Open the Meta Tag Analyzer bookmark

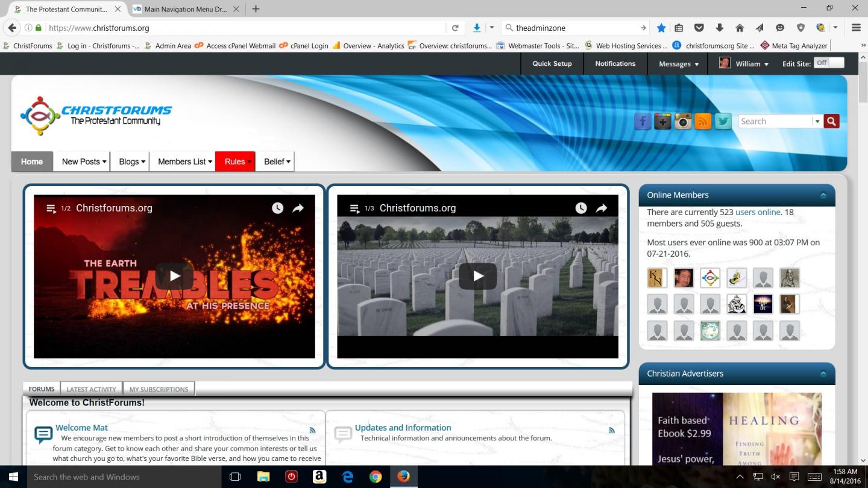click(794, 46)
